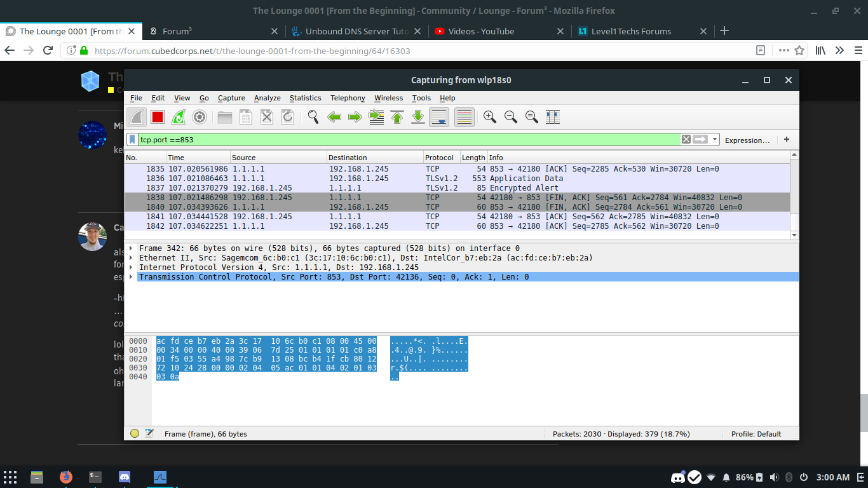This screenshot has width=868, height=488.
Task: Open Find Packet magnifier tool
Action: [313, 117]
